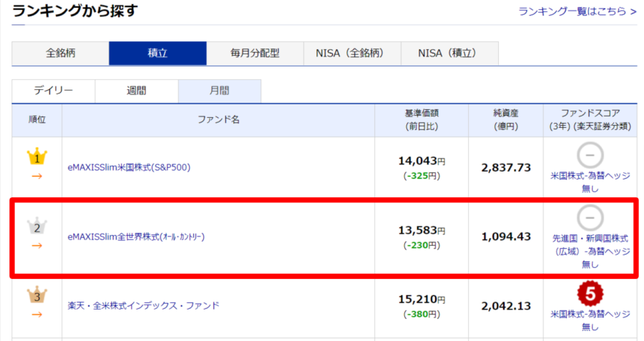Switch to the 全銘柄 tab
644x341 pixels.
tap(60, 54)
